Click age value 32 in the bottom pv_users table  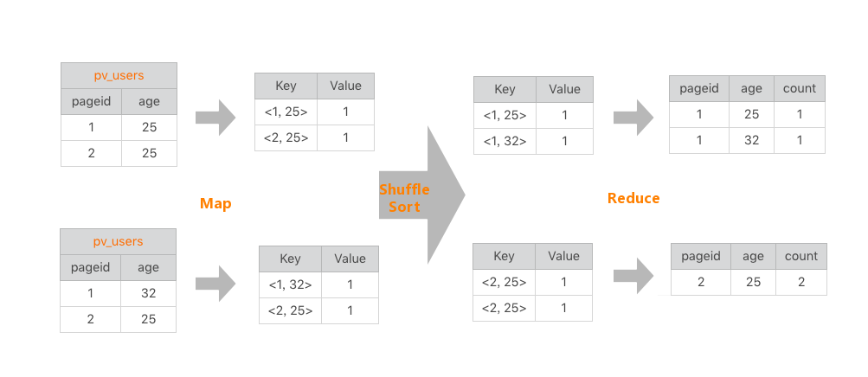click(x=149, y=293)
